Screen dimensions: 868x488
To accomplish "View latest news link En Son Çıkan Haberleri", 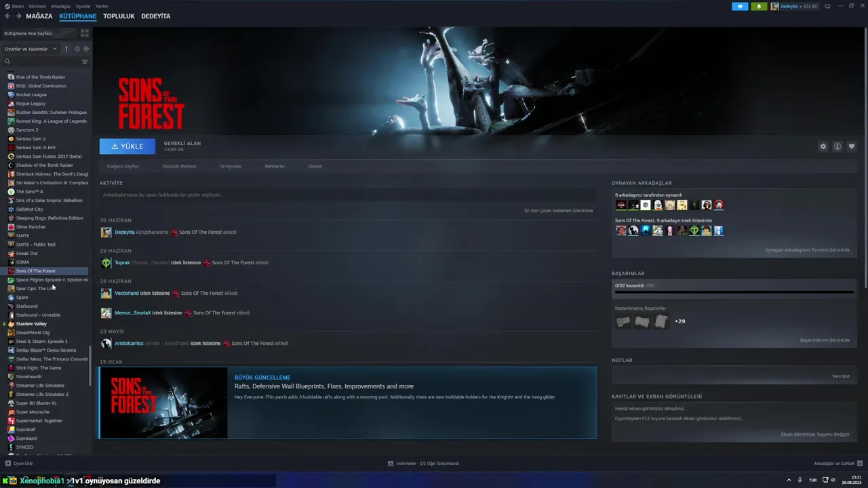I will 559,211.
